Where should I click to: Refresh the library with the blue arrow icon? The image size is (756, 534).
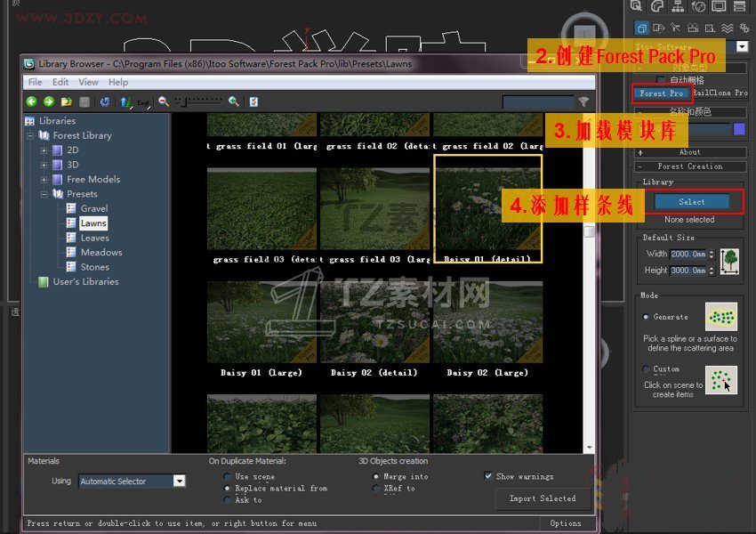click(105, 101)
